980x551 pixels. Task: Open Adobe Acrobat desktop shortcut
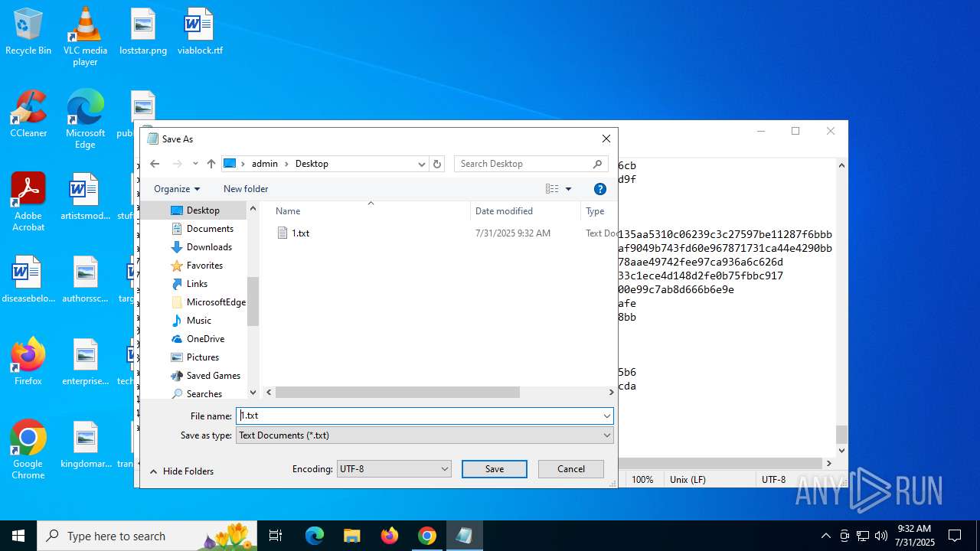(x=28, y=202)
